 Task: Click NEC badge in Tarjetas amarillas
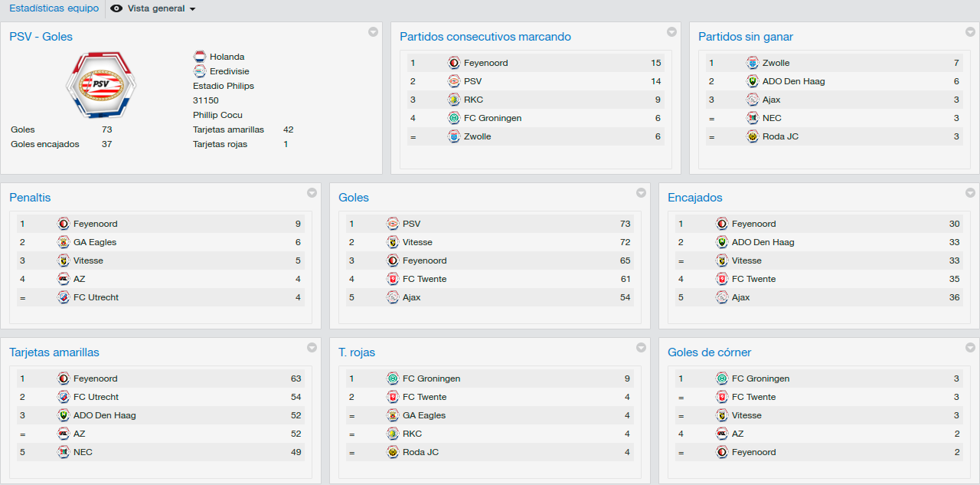coord(64,452)
